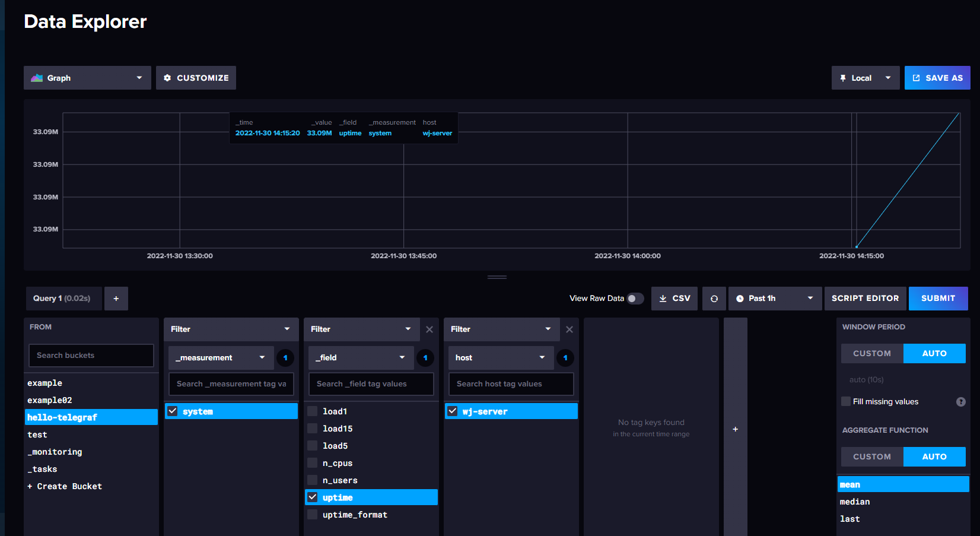
Task: Select the example bucket
Action: [91, 383]
